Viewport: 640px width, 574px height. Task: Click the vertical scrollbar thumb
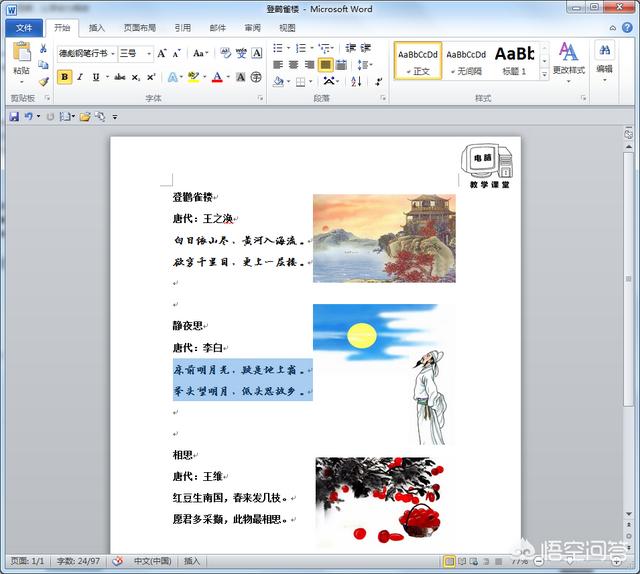pos(629,279)
